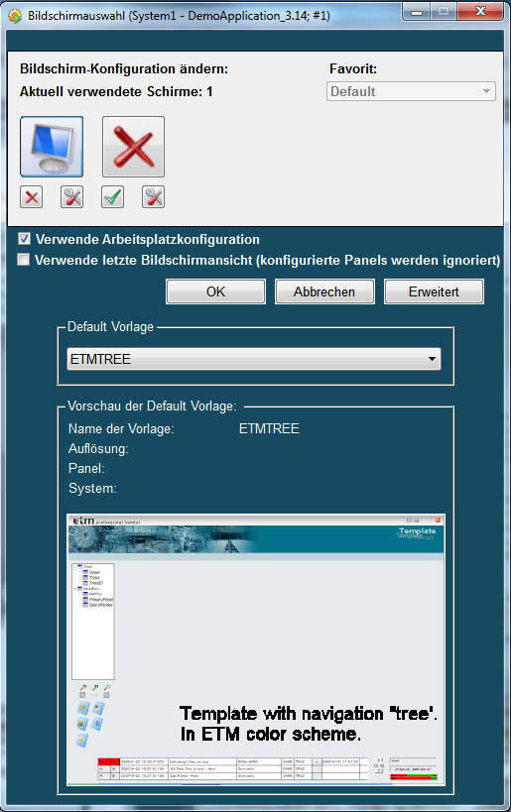
Task: Click the application gear icon in title bar
Action: 15,16
